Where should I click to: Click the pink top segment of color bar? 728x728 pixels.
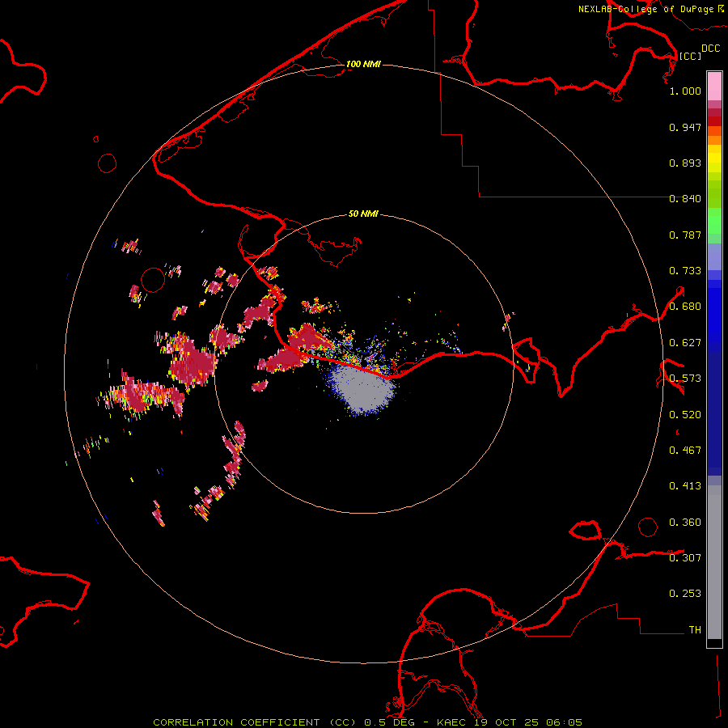tap(714, 87)
